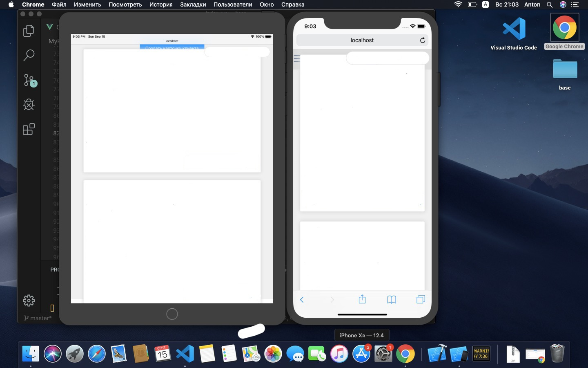This screenshot has height=368, width=588.
Task: Reload the localhost page in iPhone Safari
Action: tap(423, 40)
